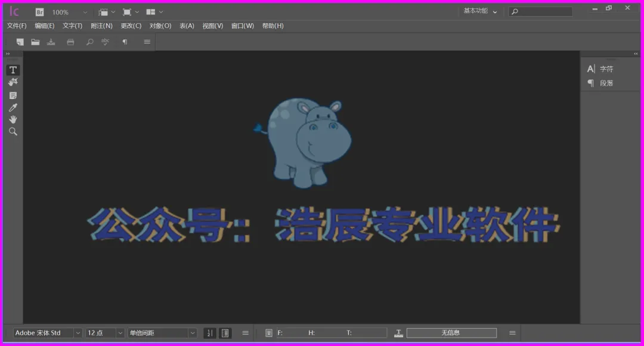Toggle line numbers button in status bar
This screenshot has height=346, width=644.
coord(210,333)
